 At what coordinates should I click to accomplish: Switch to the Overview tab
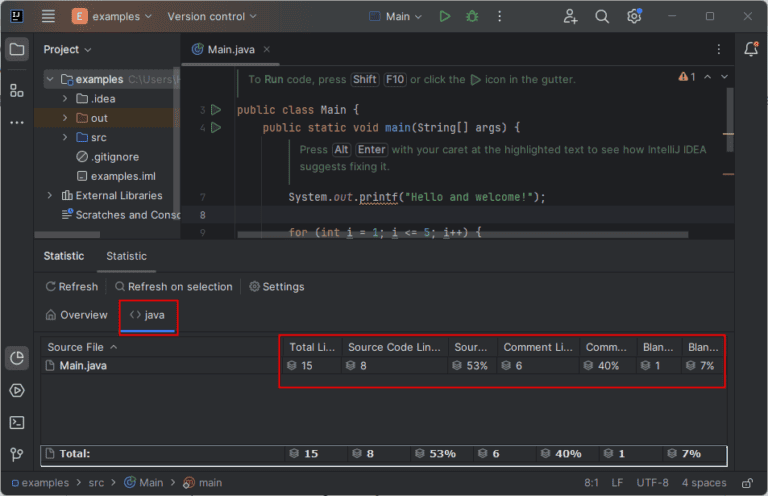[77, 315]
